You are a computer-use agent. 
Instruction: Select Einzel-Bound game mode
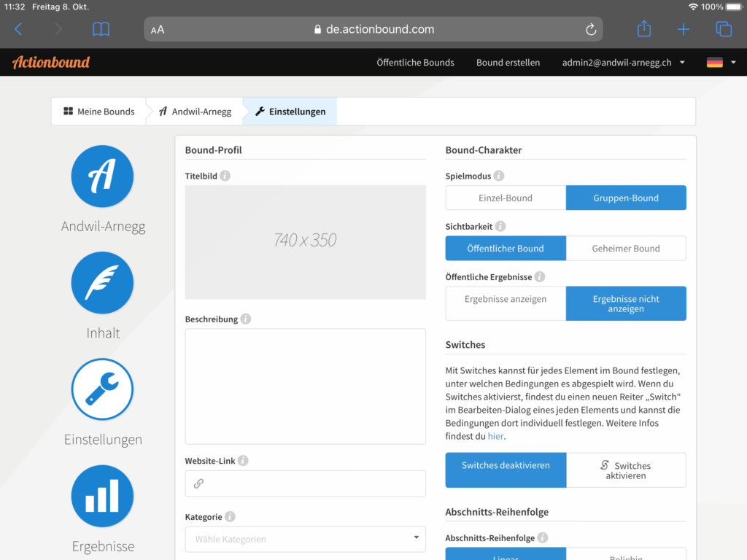[506, 198]
